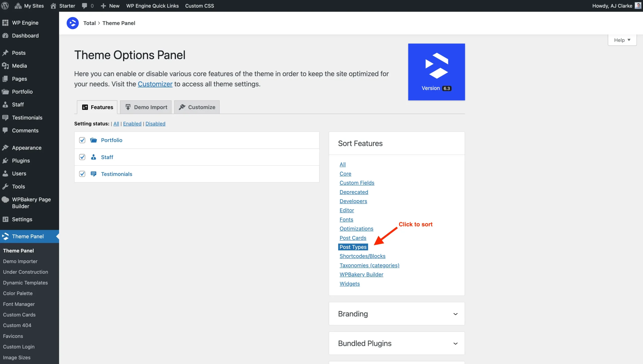Click the Posts pushpin icon

click(5, 53)
